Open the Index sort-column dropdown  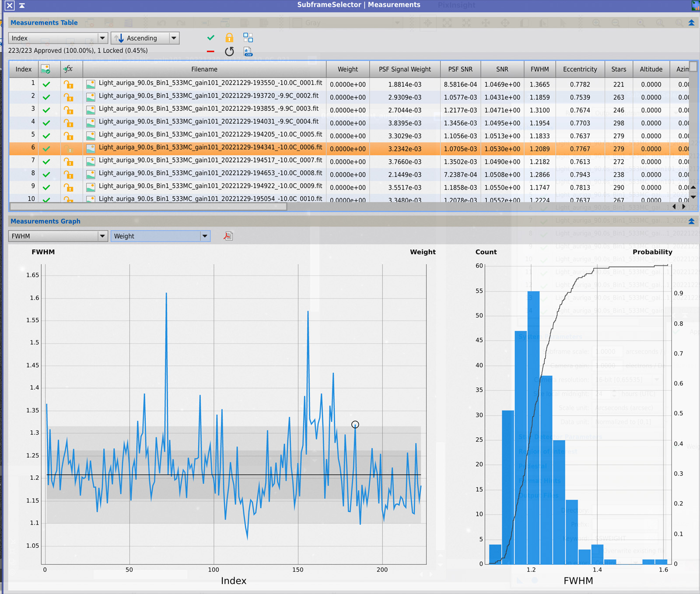58,38
